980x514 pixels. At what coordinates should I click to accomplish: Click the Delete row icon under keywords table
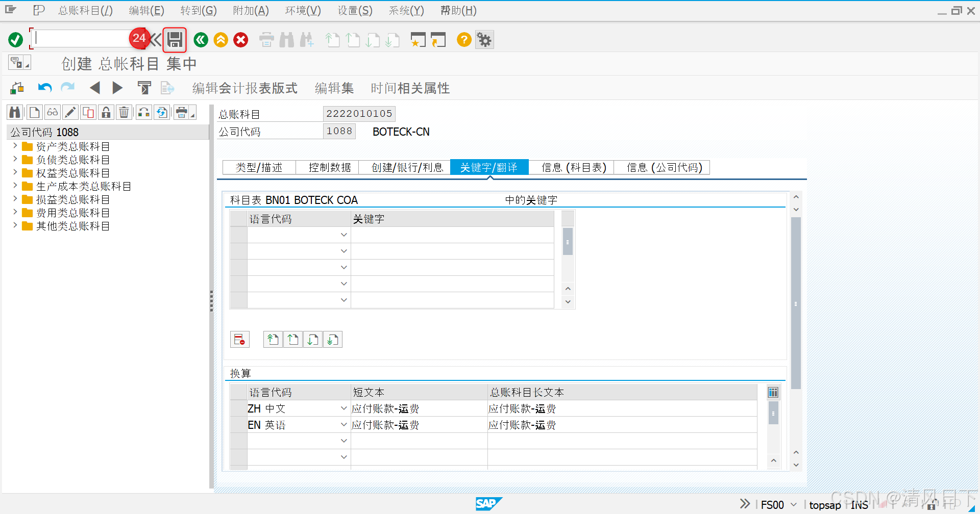(239, 339)
